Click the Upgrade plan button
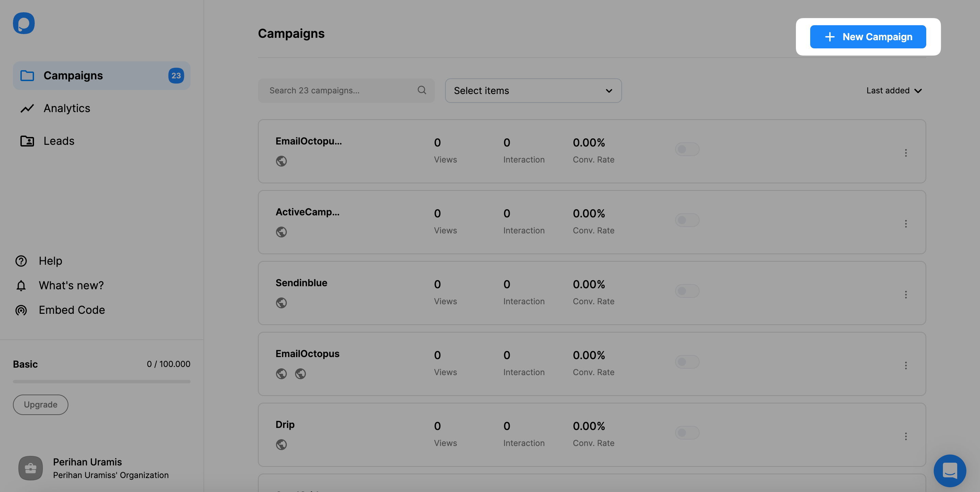Viewport: 980px width, 492px height. click(41, 404)
